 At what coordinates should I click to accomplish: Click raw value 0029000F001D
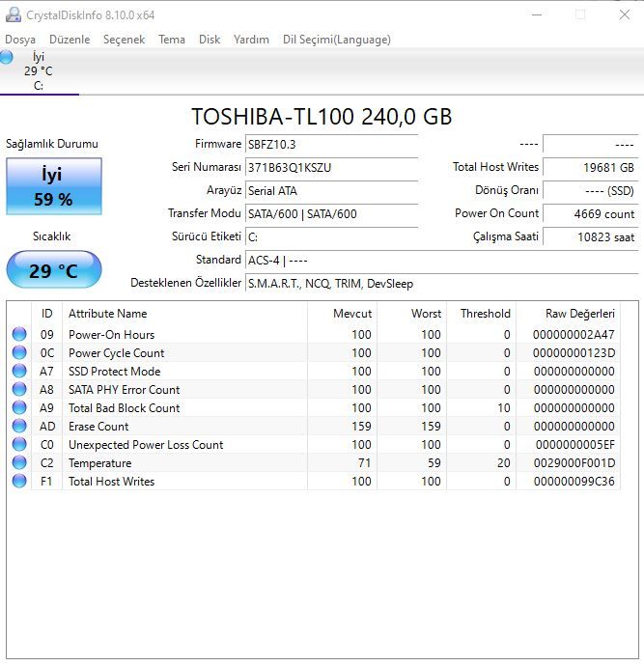click(574, 463)
